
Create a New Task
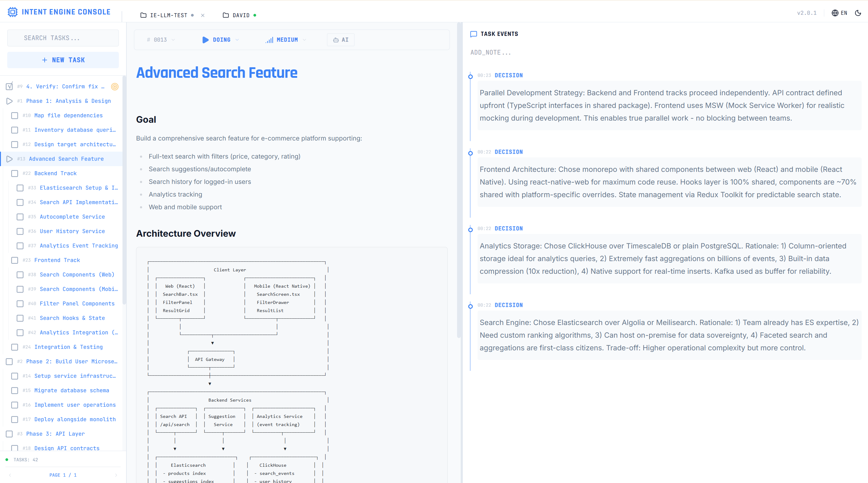(63, 60)
